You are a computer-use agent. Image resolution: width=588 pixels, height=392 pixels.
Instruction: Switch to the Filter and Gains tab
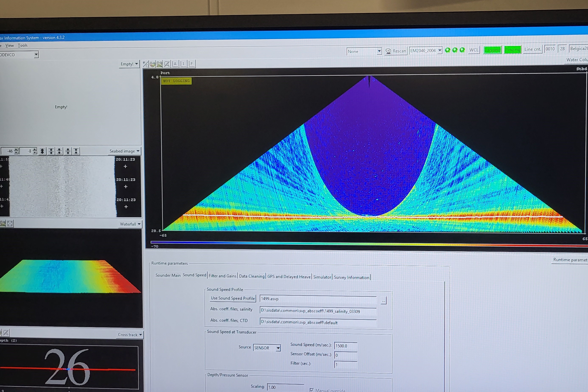(222, 276)
